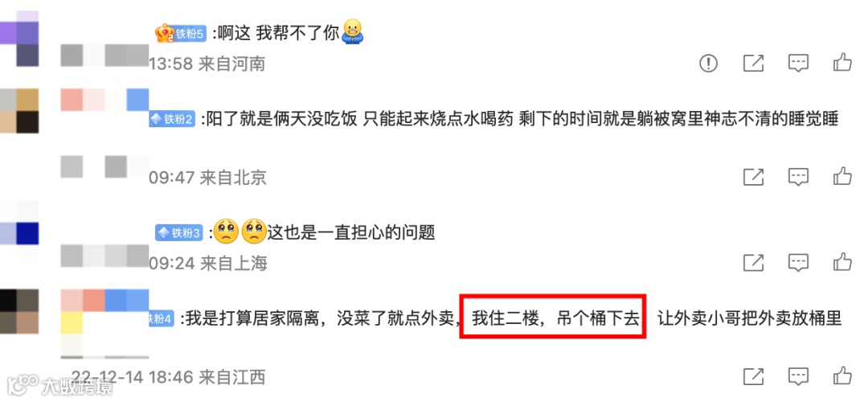868x402 pixels.
Task: Share the comment posted from 河南
Action: pos(753,64)
